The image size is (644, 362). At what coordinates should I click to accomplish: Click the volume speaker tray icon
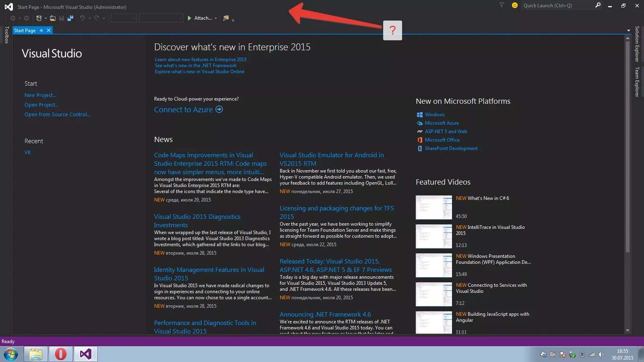(601, 354)
